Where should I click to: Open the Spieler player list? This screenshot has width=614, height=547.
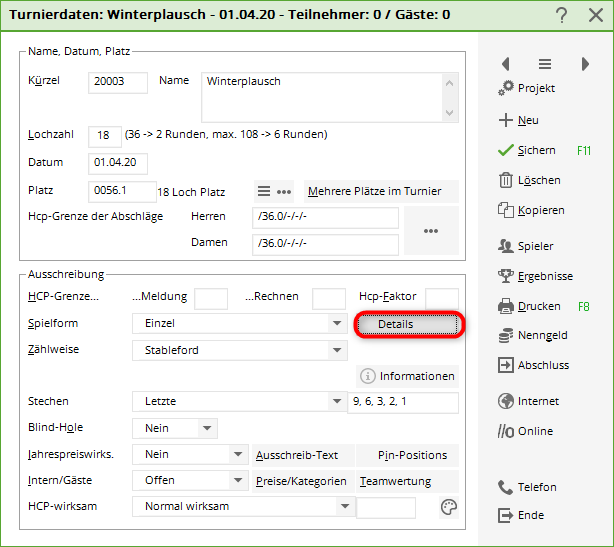[527, 245]
